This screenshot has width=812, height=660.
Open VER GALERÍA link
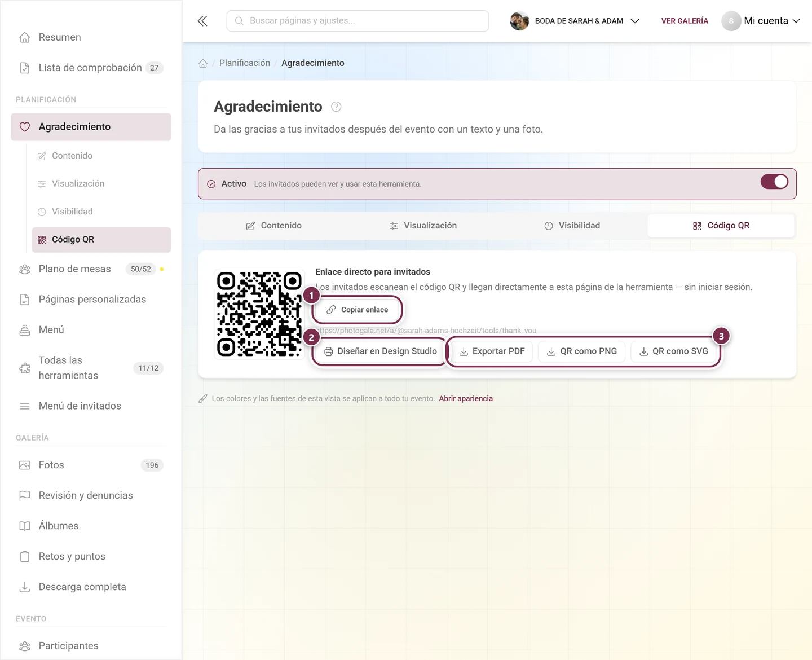[685, 21]
